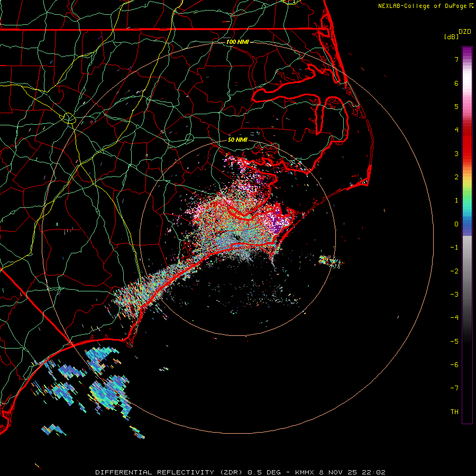Click the 1 dB scale label
476x476 pixels.
[x=456, y=200]
